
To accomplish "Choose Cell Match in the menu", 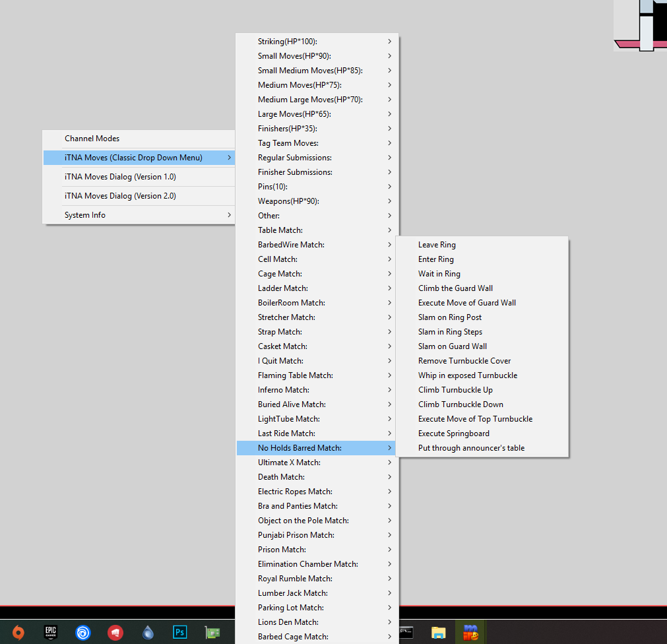I will coord(317,259).
